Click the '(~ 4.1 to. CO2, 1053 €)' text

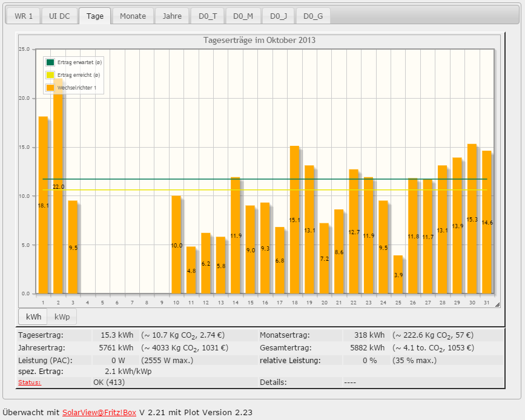433,348
